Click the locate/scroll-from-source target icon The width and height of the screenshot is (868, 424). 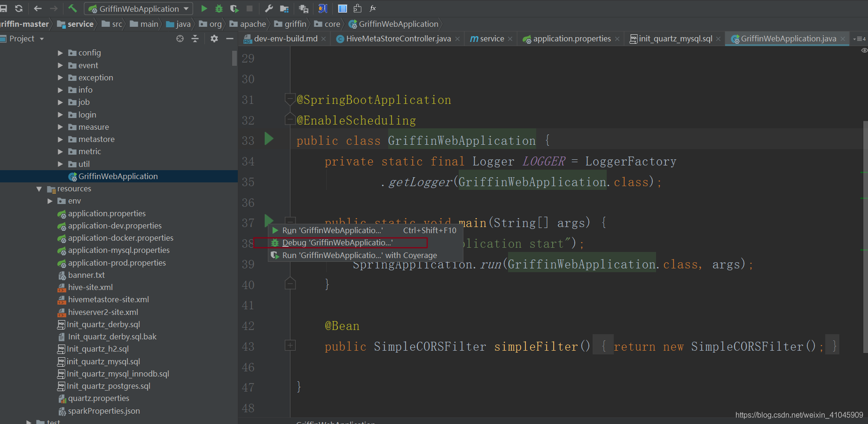point(180,39)
